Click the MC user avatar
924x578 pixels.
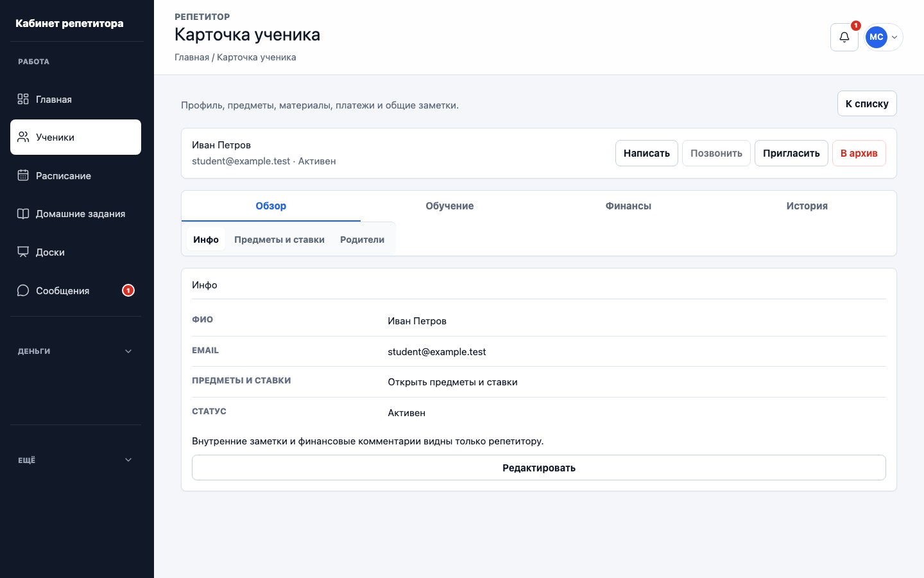tap(877, 37)
